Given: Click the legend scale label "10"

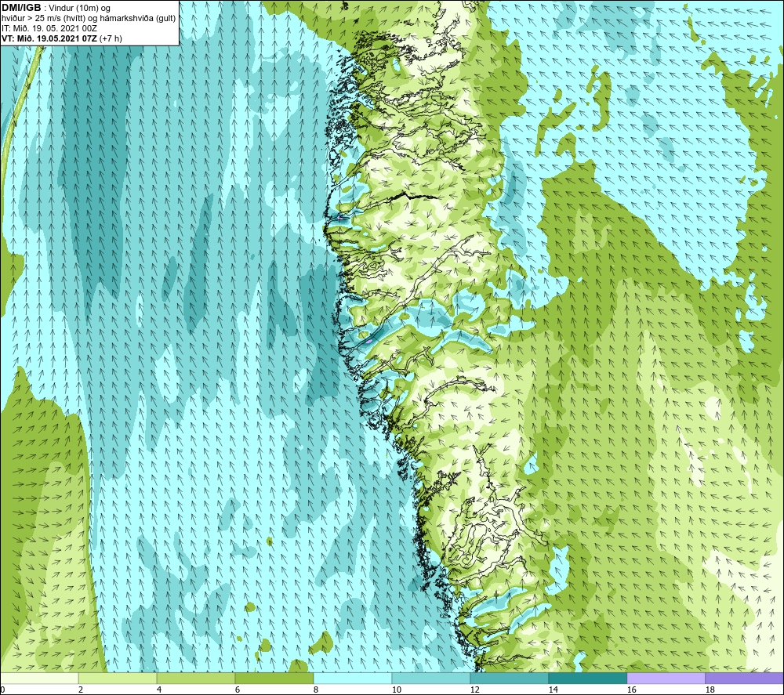Looking at the screenshot, I should tap(396, 690).
